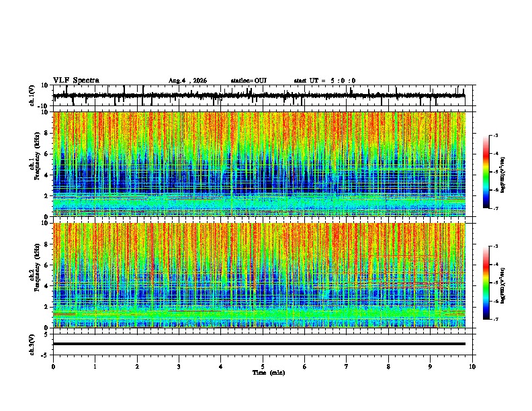Click the "ch.1(V)" waveform axis label
Image resolution: width=532 pixels, height=411 pixels.
click(x=32, y=95)
